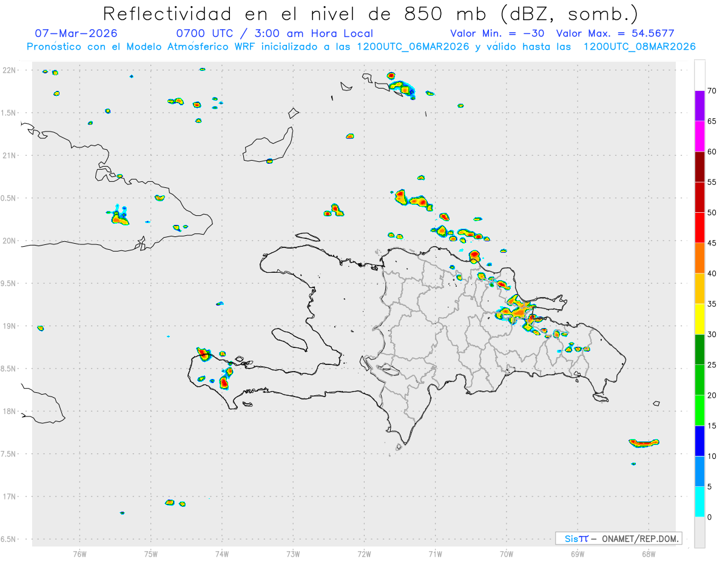This screenshot has height=562, width=728.
Task: Click the '20N' latitude axis label
Action: tap(10, 241)
